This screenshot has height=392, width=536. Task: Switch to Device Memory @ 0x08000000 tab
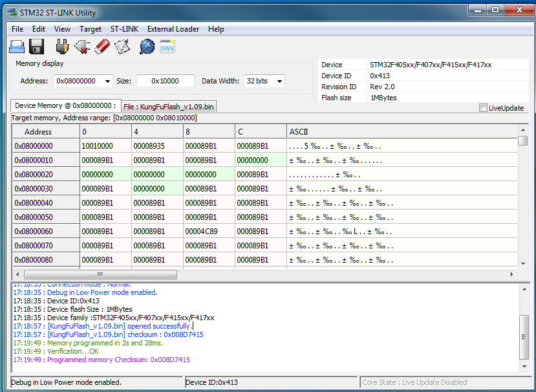(x=66, y=105)
